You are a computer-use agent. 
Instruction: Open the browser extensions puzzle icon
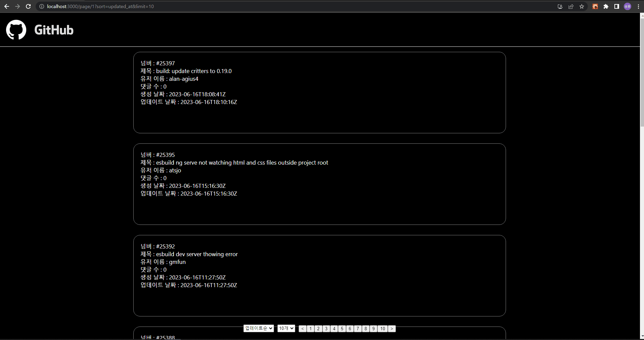click(605, 6)
